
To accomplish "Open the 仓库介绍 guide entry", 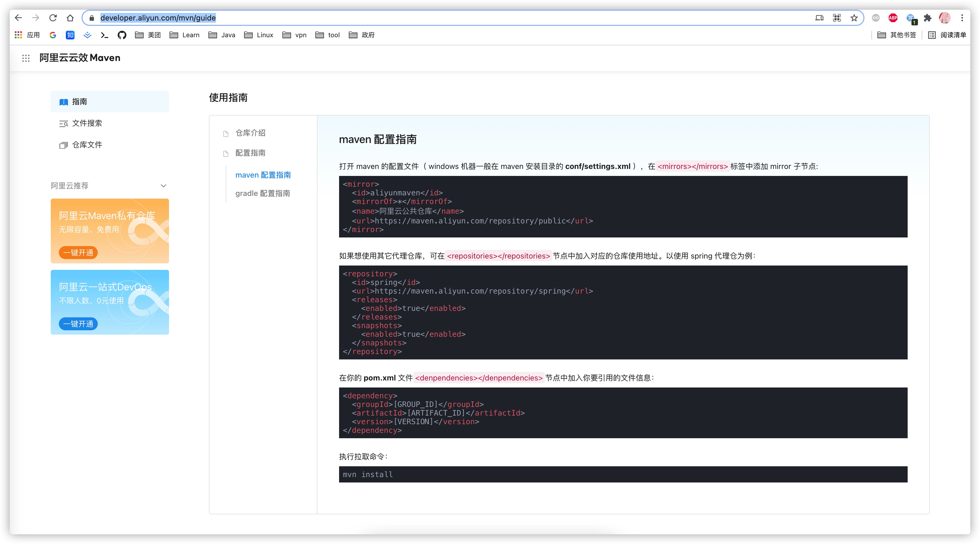I will (x=250, y=133).
